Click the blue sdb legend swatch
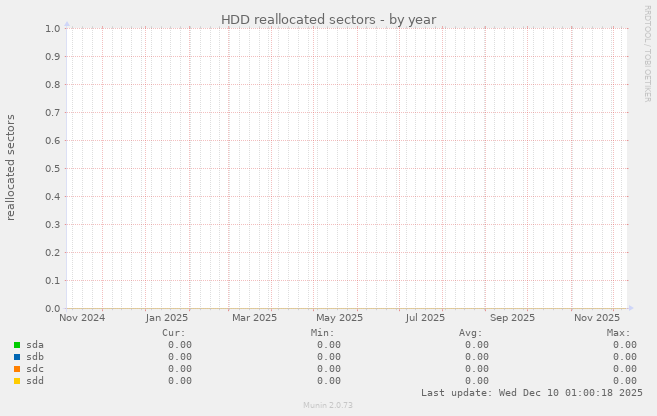This screenshot has width=657, height=416. click(17, 357)
